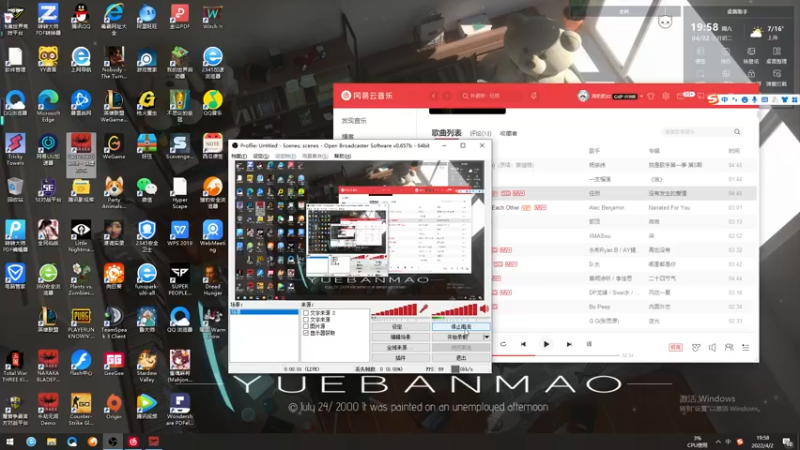The height and width of the screenshot is (450, 800).
Task: Adjust the OBS desktop audio volume slider
Action: click(x=455, y=310)
